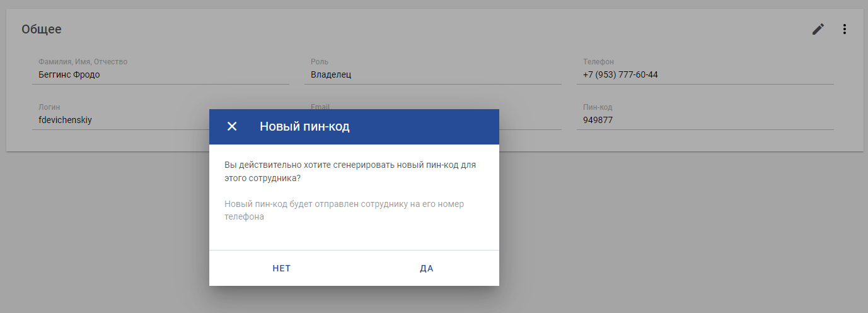Image resolution: width=868 pixels, height=313 pixels.
Task: Click the phone number +7 (953) 777-60-44
Action: 620,74
